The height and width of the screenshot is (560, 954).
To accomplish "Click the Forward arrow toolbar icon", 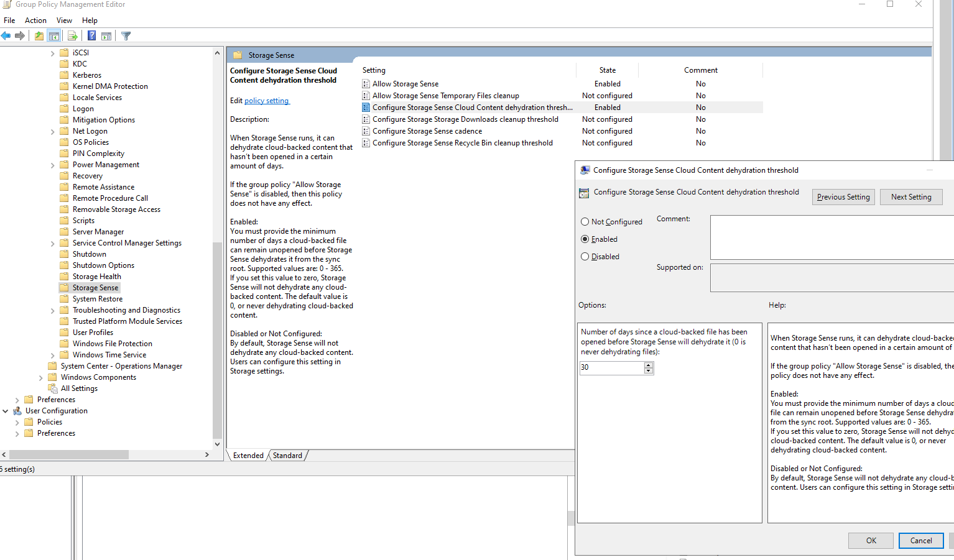I will pos(20,36).
